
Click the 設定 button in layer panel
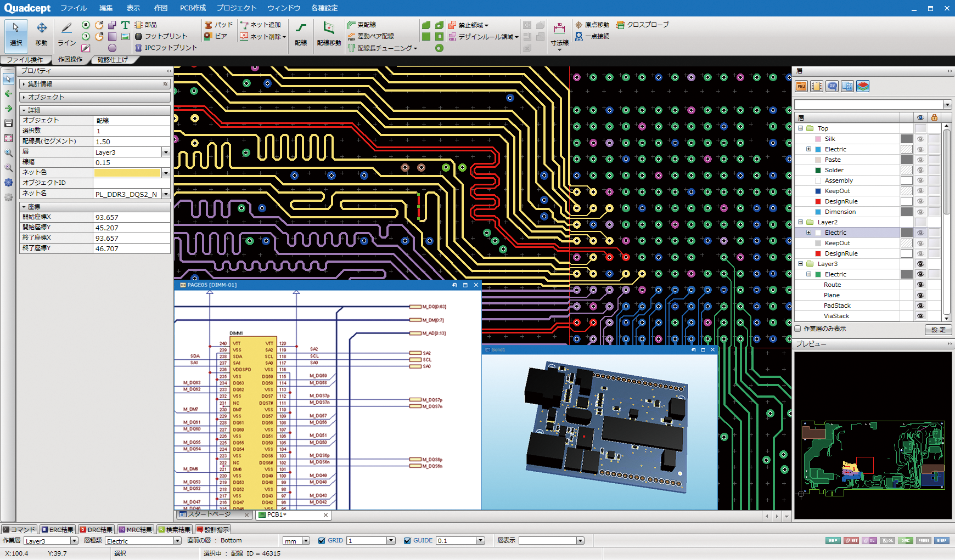[939, 329]
